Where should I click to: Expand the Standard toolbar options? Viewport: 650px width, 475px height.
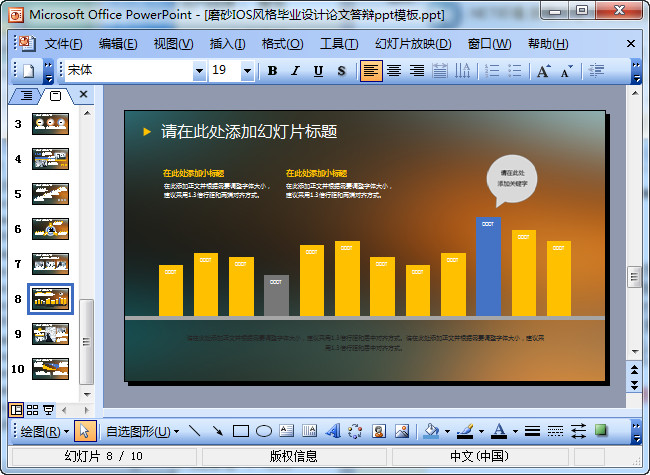pyautogui.click(x=49, y=71)
